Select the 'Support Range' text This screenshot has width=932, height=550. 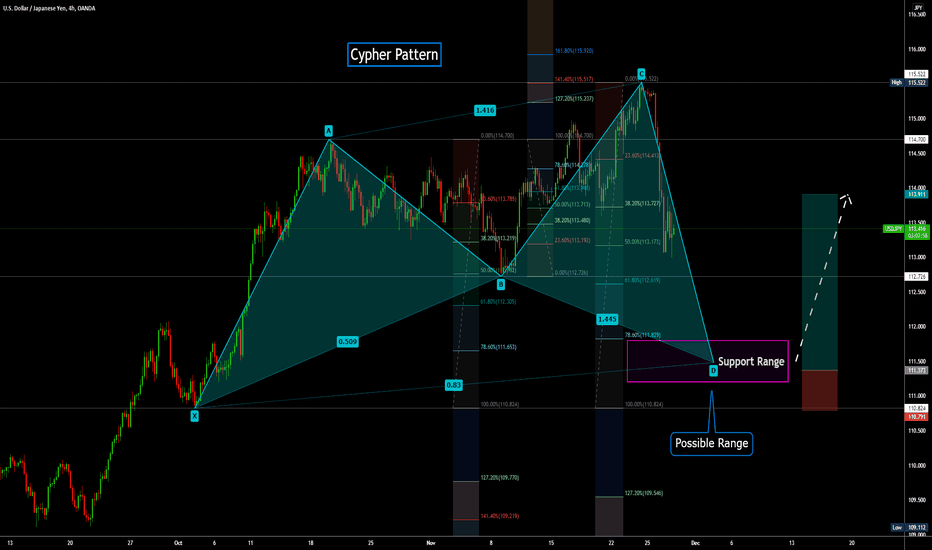(751, 362)
